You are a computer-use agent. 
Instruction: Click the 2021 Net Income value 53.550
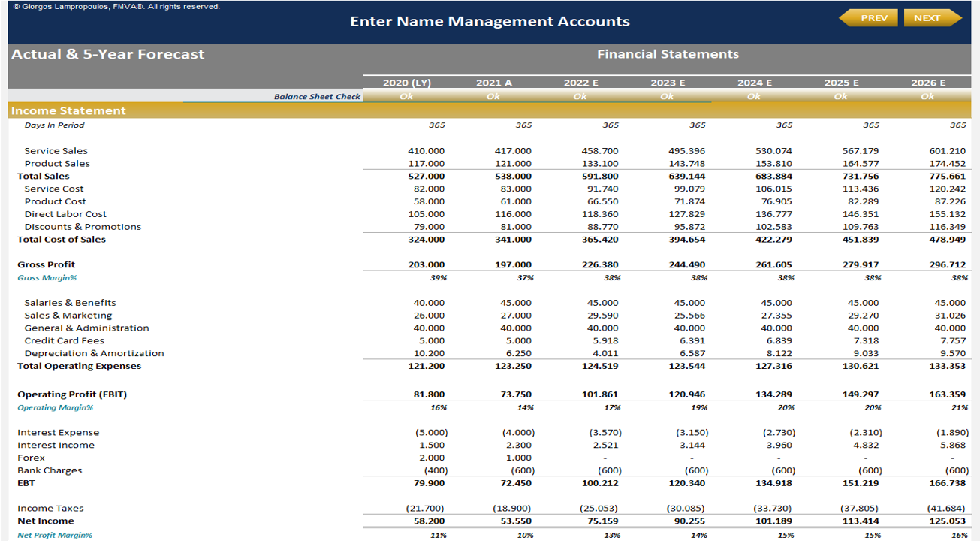516,521
